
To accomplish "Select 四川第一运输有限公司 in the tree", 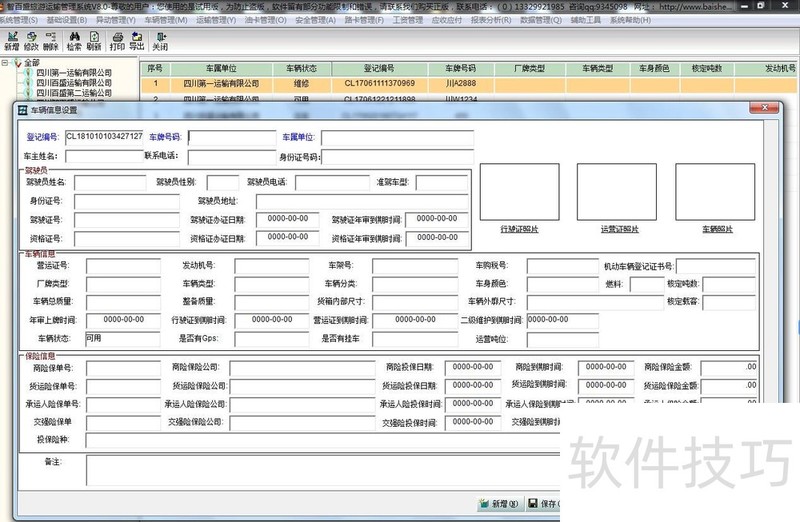I will [x=74, y=73].
